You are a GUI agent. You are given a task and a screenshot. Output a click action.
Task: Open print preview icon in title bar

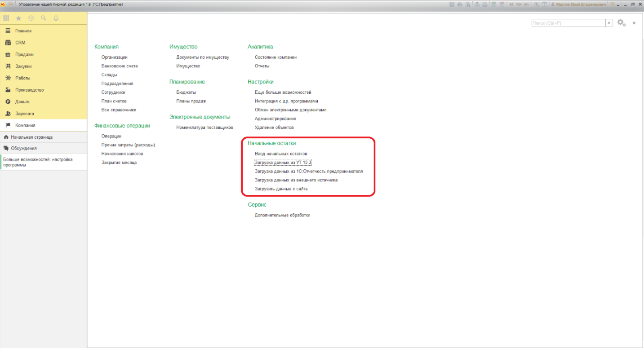[x=468, y=4]
